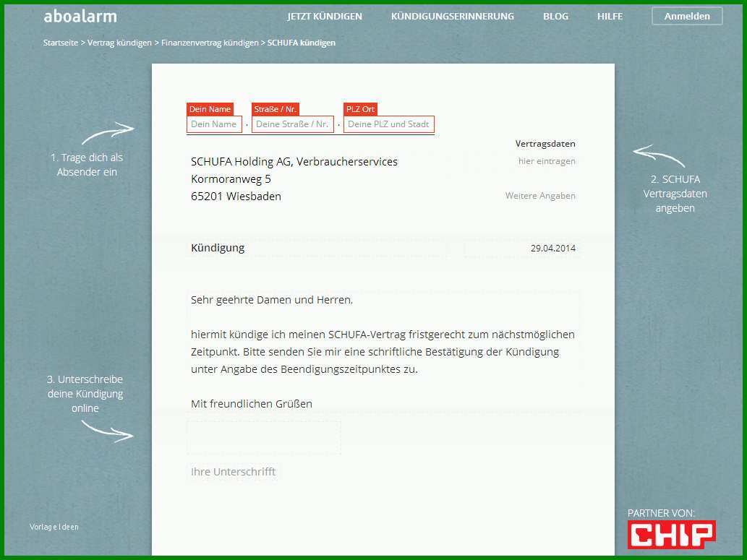Open the KÜNDIGUNGSERINNERUNG menu item
This screenshot has width=747, height=560.
tap(452, 16)
